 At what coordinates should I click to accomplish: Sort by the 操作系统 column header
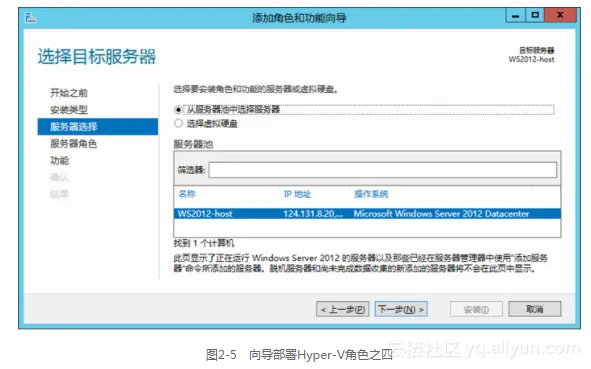371,194
